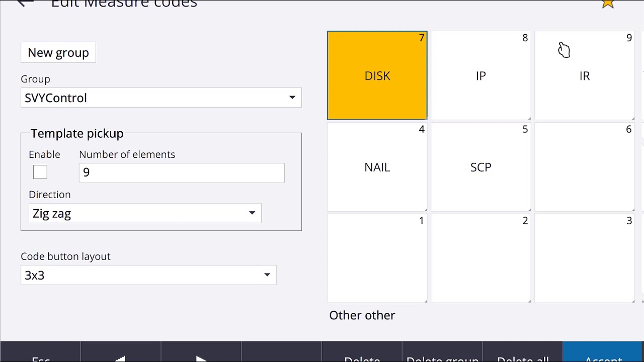Viewport: 644px width, 362px height.
Task: Click the Delete all softkey
Action: point(523,352)
